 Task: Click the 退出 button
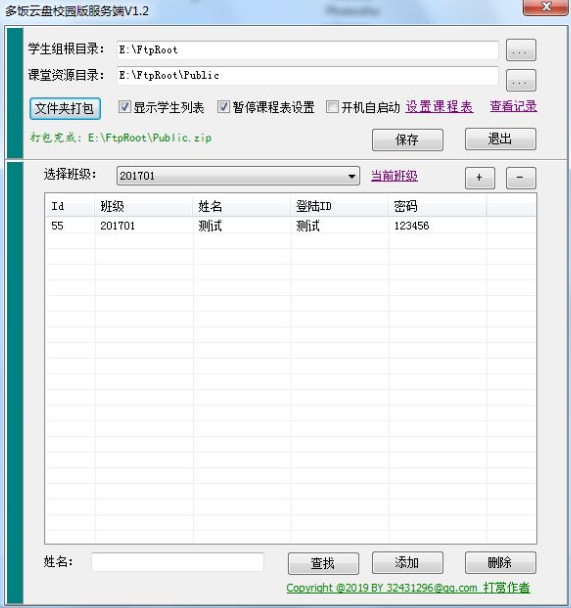[500, 139]
